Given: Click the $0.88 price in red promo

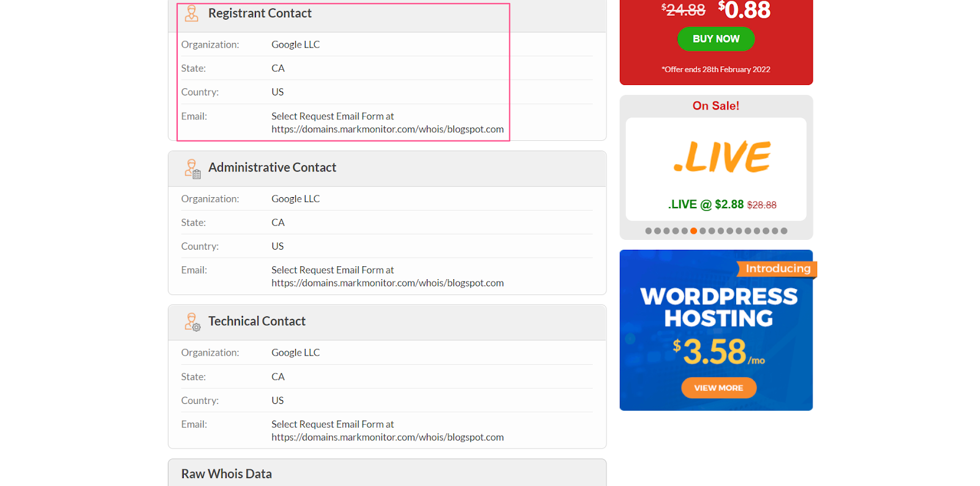Looking at the screenshot, I should [745, 10].
